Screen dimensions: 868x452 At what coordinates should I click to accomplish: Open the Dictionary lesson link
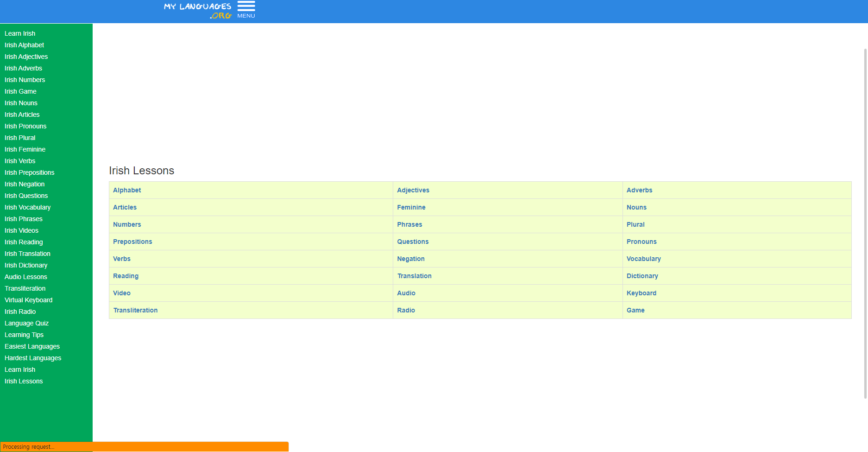pos(642,276)
